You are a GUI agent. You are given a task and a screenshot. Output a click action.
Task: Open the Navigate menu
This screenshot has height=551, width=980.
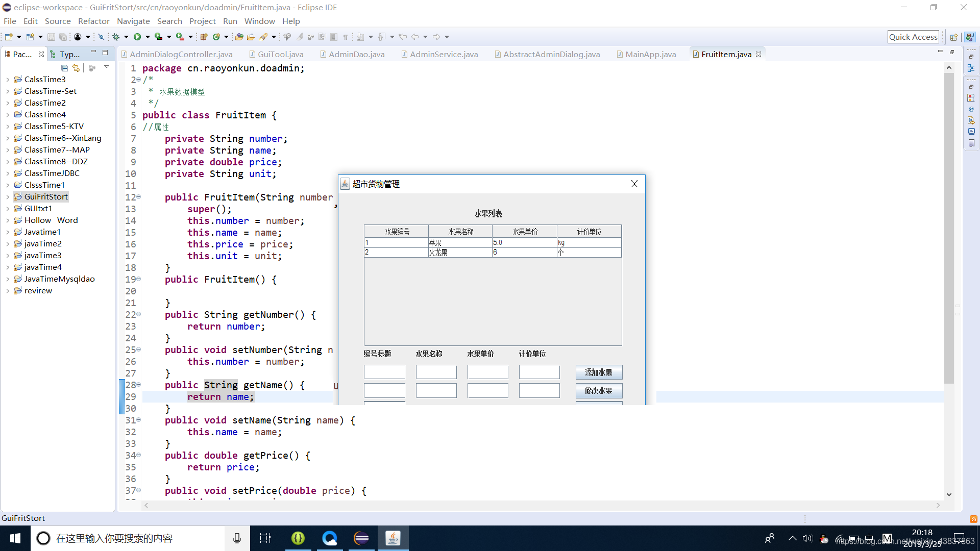point(133,21)
